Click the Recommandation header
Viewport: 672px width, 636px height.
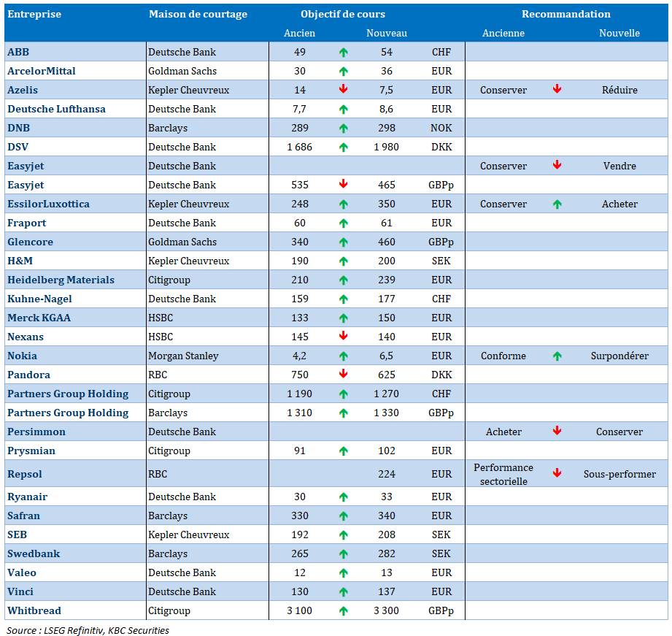pos(565,14)
